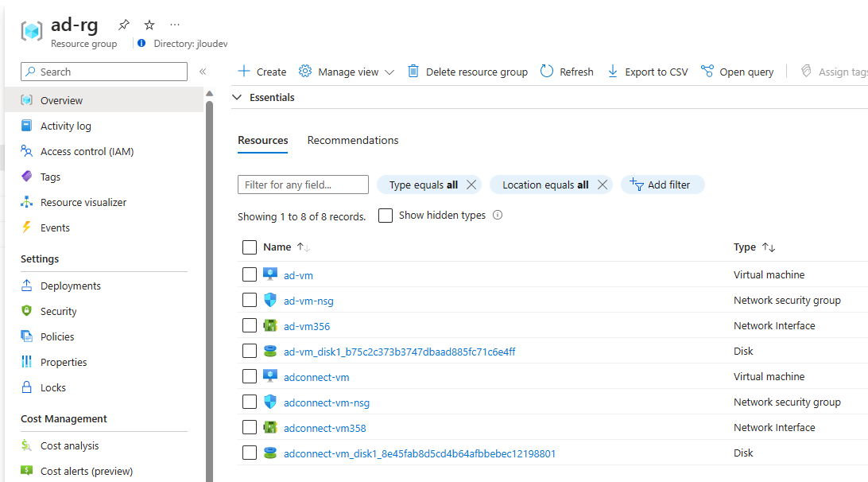This screenshot has height=482, width=868.
Task: Open the more options ellipsis next to ad-rg
Action: click(175, 25)
